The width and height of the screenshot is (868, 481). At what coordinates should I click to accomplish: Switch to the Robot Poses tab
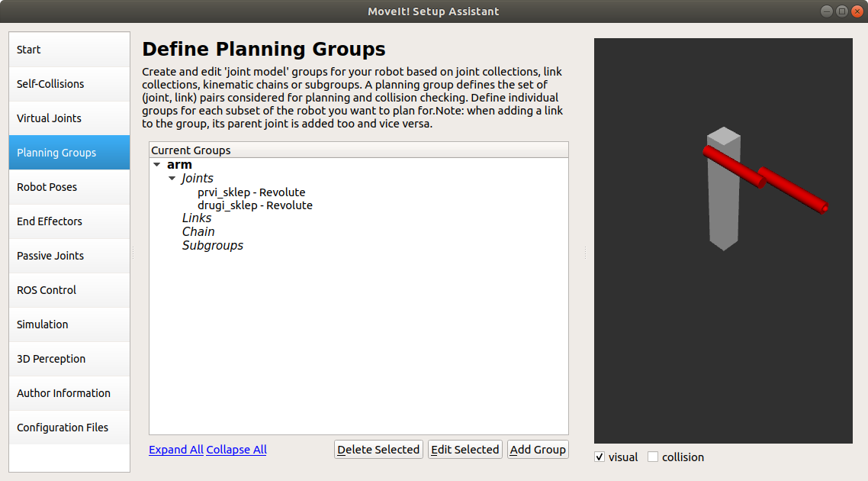[69, 187]
